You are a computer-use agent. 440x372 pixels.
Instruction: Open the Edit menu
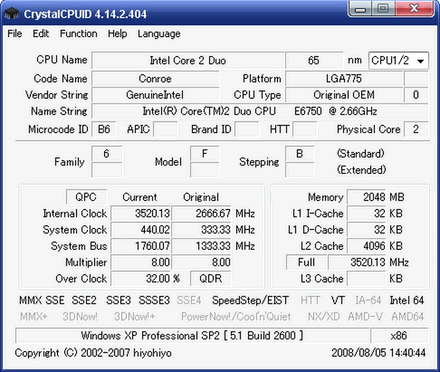(41, 34)
